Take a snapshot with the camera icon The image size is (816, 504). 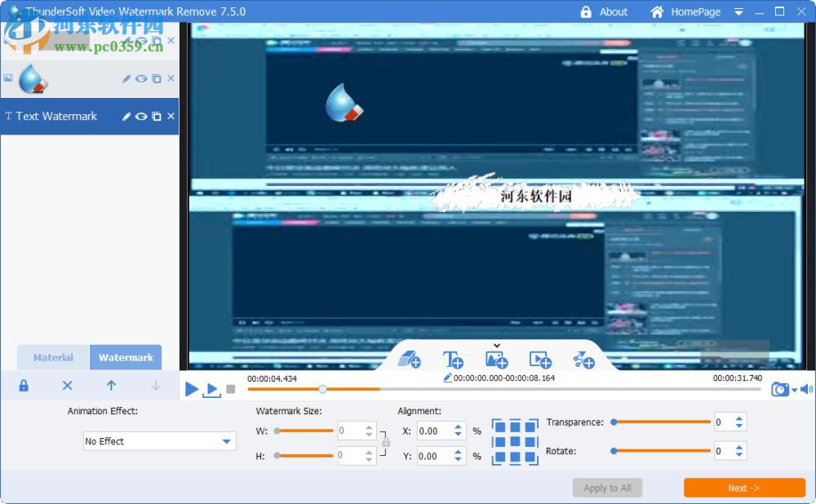pyautogui.click(x=780, y=389)
